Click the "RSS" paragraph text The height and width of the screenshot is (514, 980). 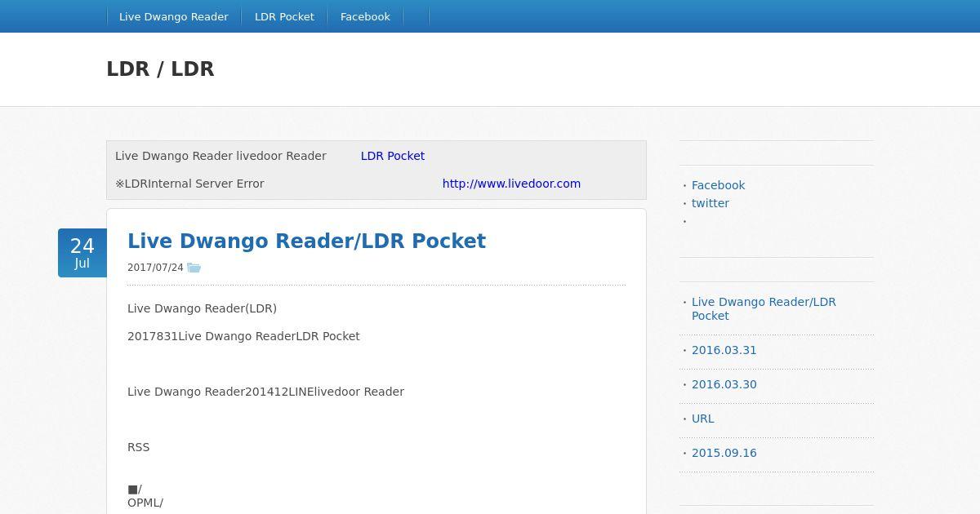(138, 447)
